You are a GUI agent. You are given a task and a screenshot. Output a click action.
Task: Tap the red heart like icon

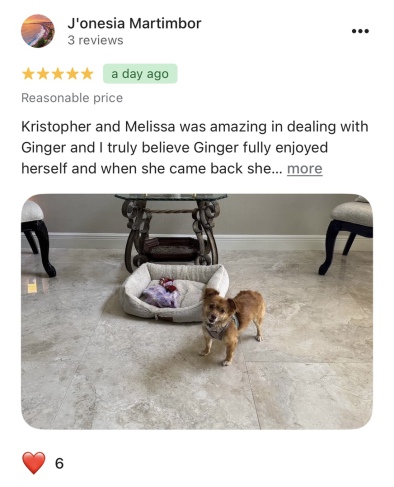pyautogui.click(x=34, y=463)
